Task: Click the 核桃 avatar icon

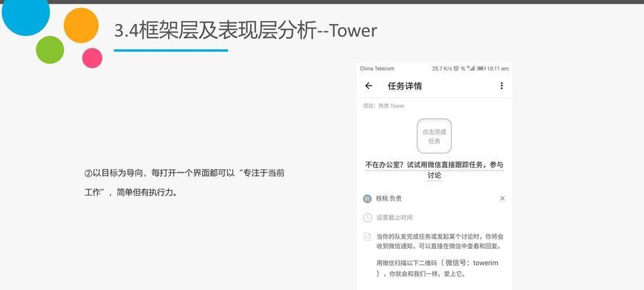Action: point(367,199)
